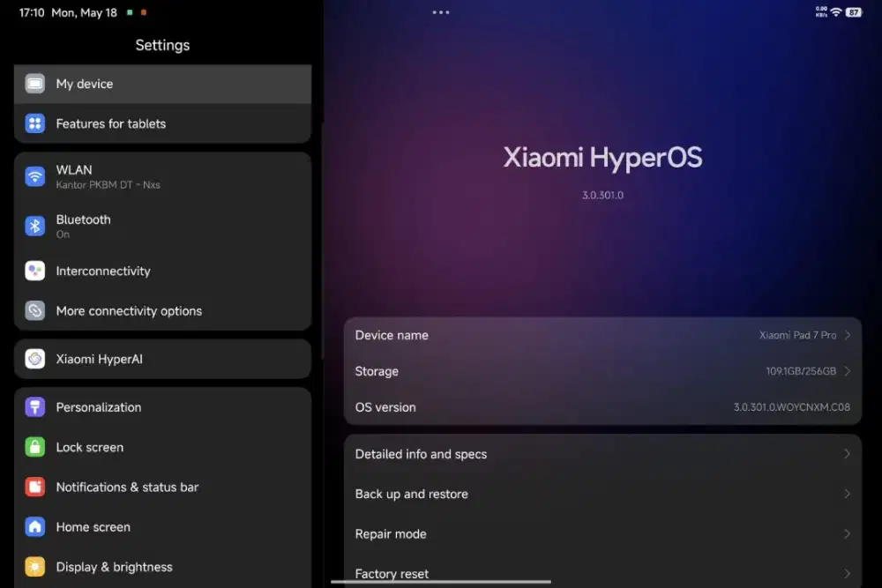Tap the Bluetooth icon in settings list
Viewport: 882px width, 588px height.
35,226
